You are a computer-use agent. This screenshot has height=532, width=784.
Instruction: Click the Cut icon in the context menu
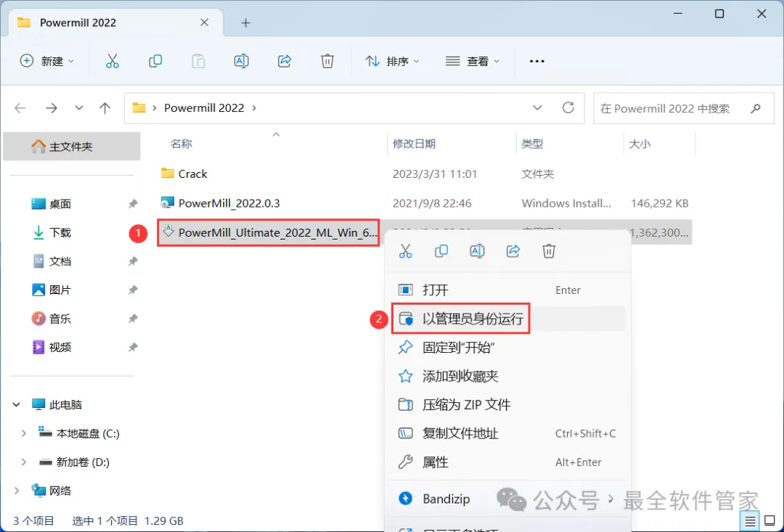pyautogui.click(x=406, y=251)
